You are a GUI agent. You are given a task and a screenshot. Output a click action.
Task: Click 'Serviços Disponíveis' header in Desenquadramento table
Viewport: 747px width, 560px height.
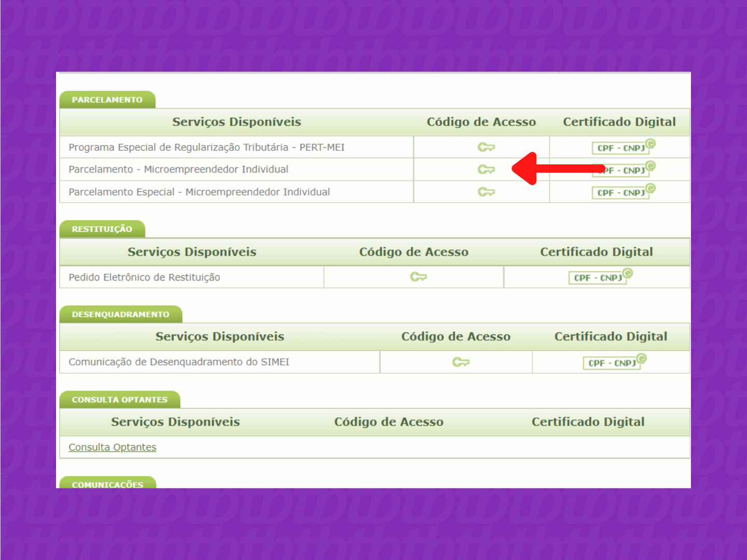point(220,337)
